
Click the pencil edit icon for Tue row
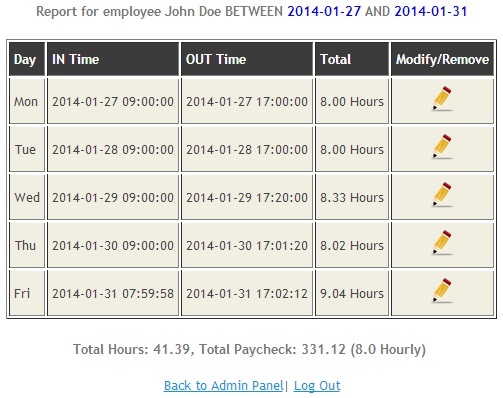[x=442, y=147]
